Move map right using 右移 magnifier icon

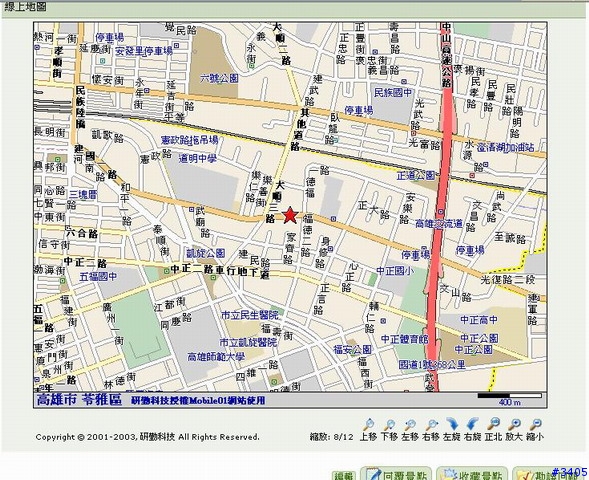coord(431,425)
